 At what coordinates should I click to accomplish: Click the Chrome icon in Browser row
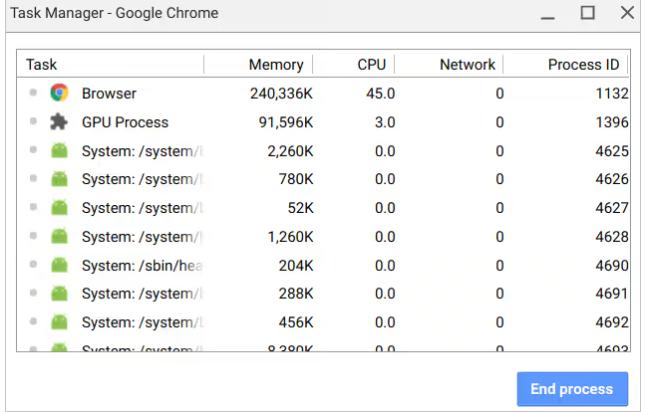click(59, 93)
